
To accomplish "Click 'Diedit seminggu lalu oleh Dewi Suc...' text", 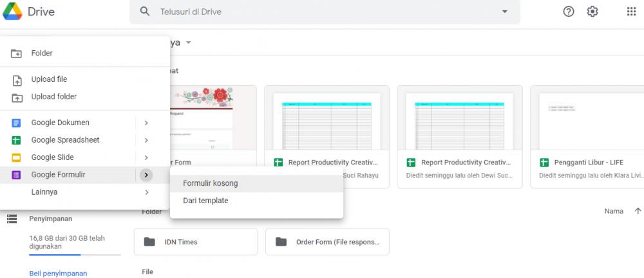I will 459,175.
